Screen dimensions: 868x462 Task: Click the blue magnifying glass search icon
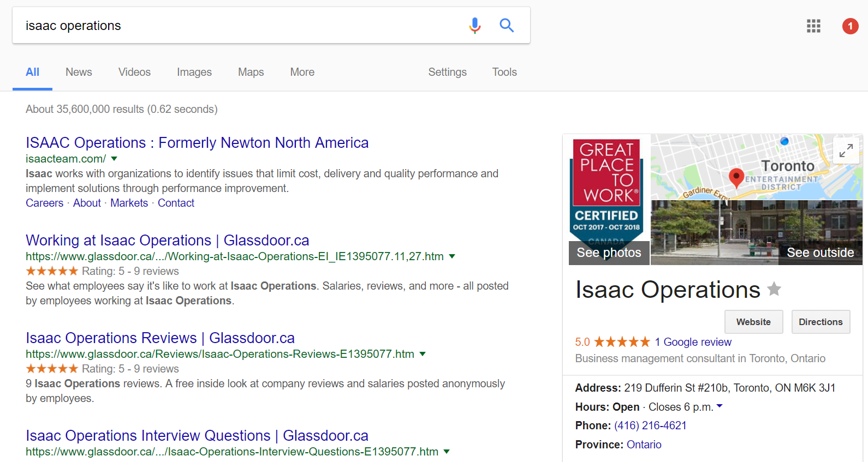point(507,25)
